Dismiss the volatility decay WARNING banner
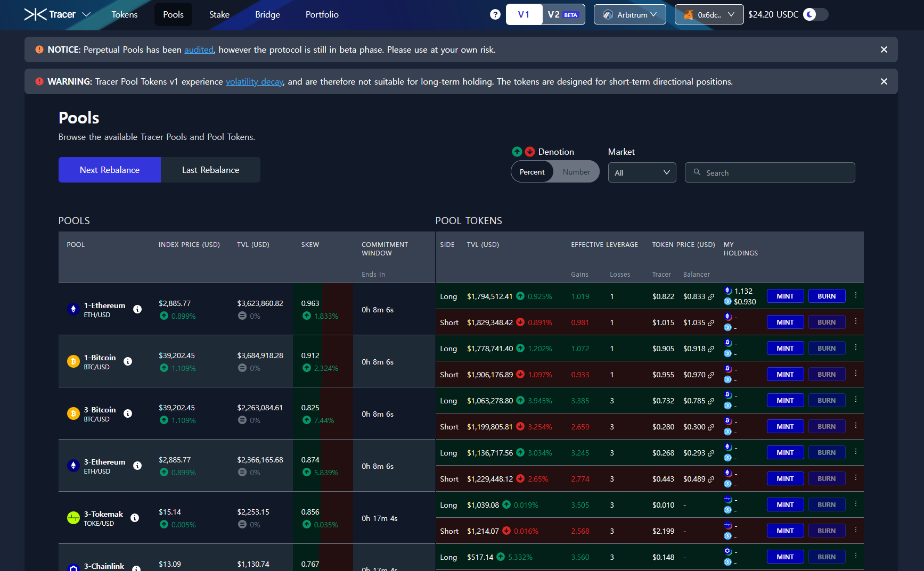The image size is (924, 571). click(x=884, y=81)
